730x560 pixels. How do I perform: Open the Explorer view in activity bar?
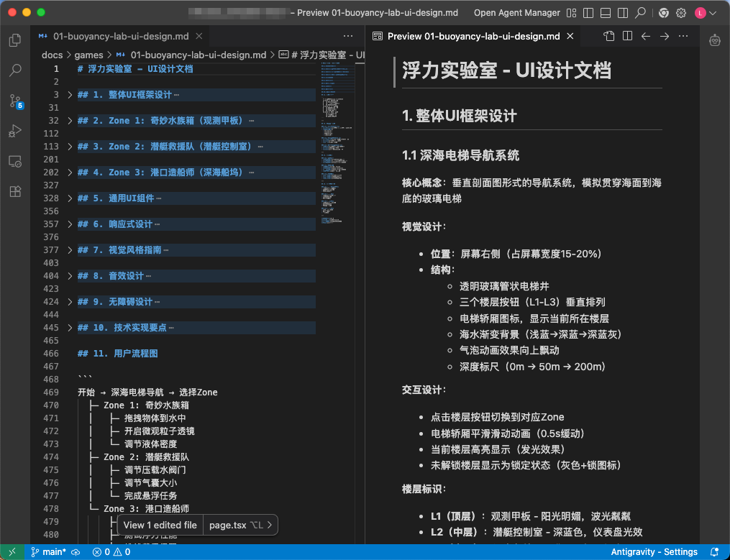pos(15,40)
